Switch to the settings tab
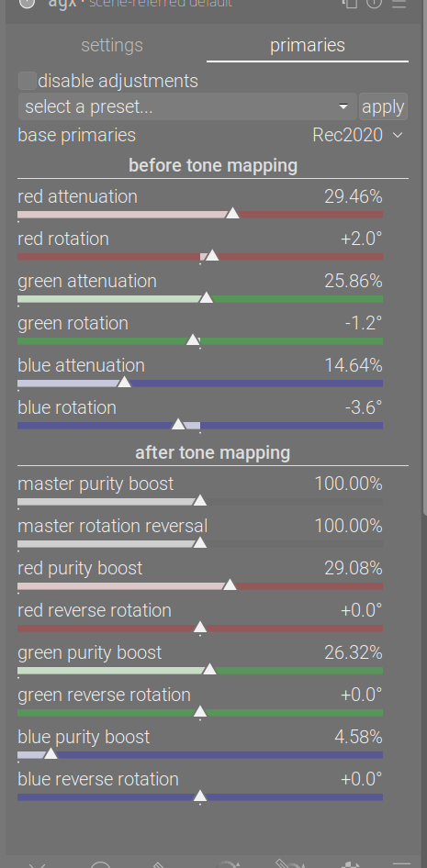The width and height of the screenshot is (427, 868). [x=112, y=45]
